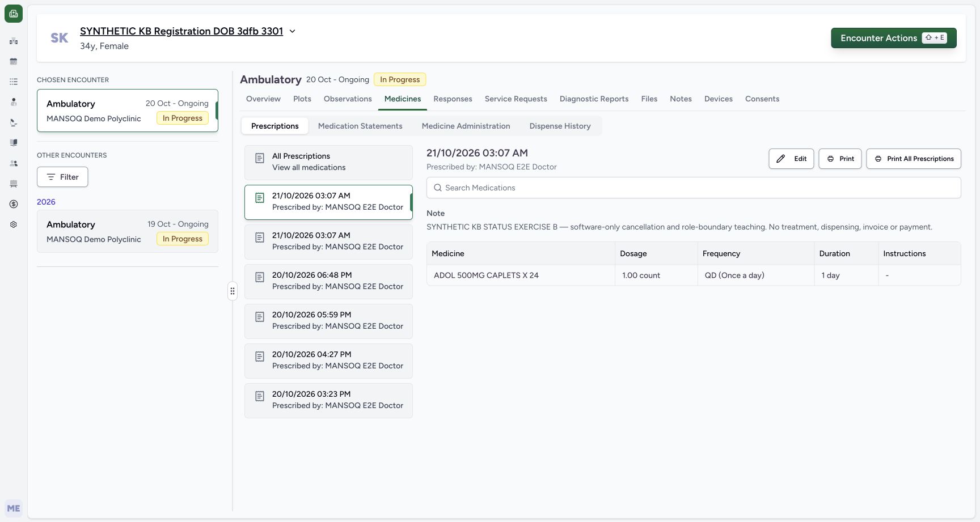Open the Encounter Actions menu

coord(894,38)
